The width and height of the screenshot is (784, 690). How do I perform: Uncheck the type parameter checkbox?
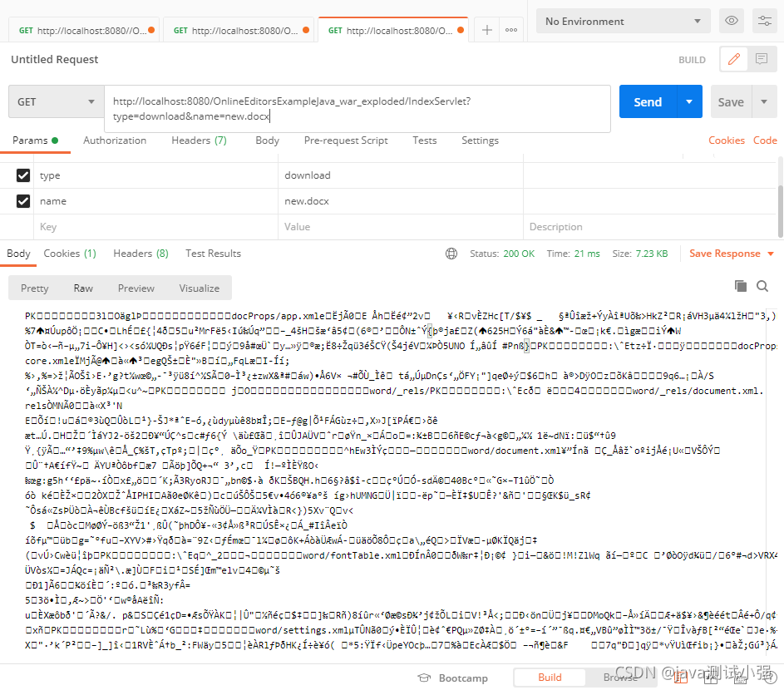(x=23, y=175)
